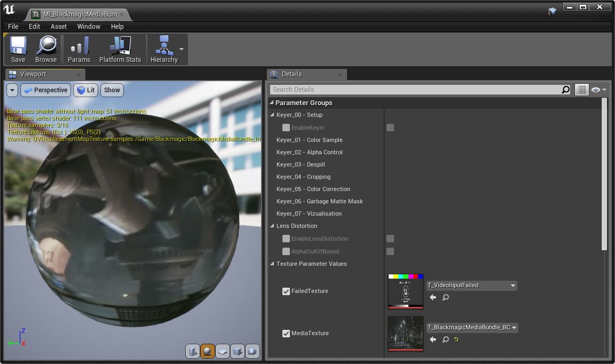The width and height of the screenshot is (615, 364).
Task: Collapse the Texture Parameter Values section
Action: tap(272, 264)
